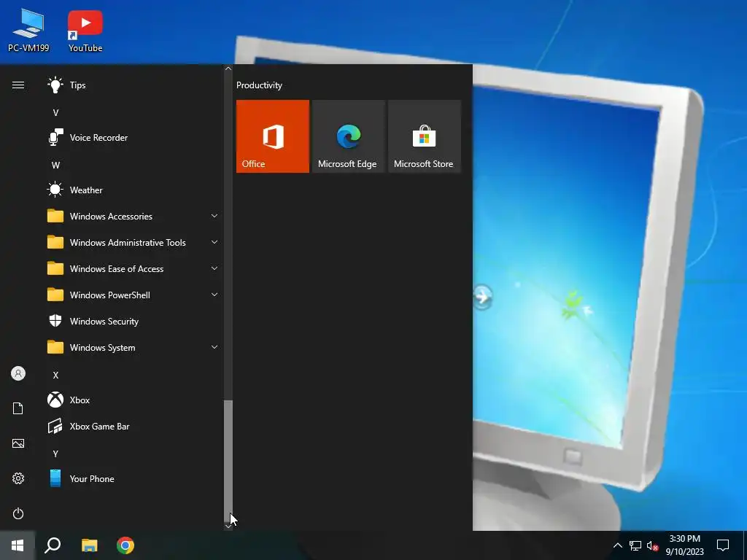Open Xbox Game Bar

(133, 426)
